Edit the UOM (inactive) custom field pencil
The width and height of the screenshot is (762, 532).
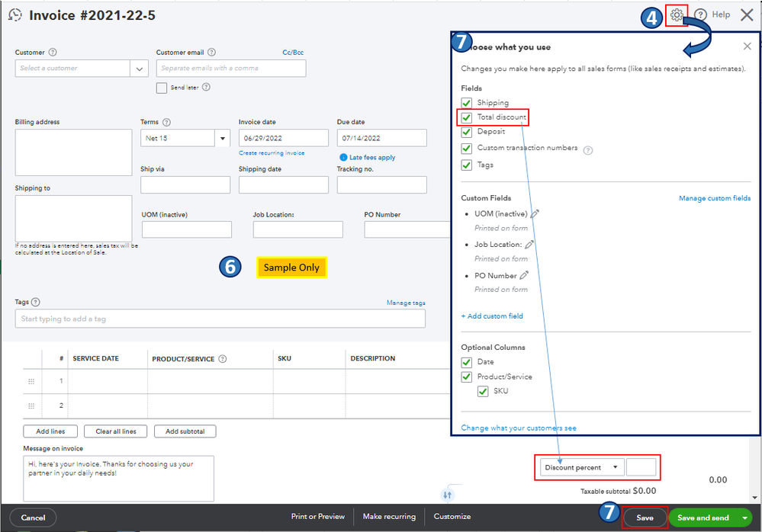click(x=535, y=213)
